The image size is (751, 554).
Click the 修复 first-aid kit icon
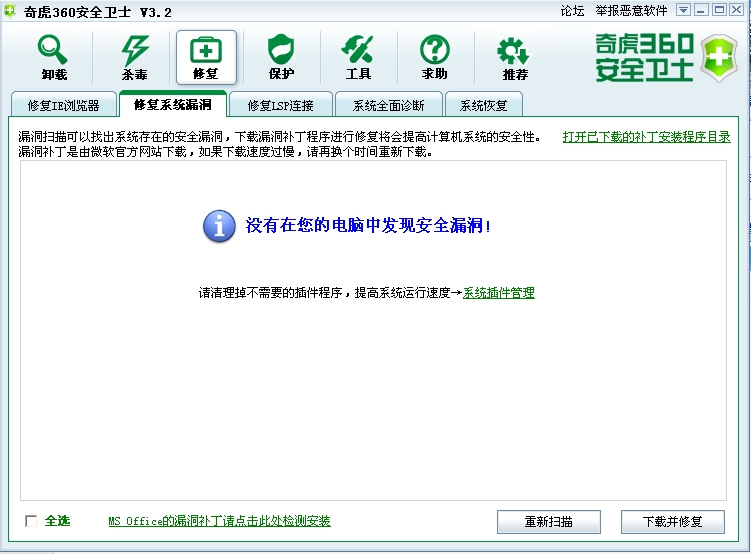click(206, 50)
